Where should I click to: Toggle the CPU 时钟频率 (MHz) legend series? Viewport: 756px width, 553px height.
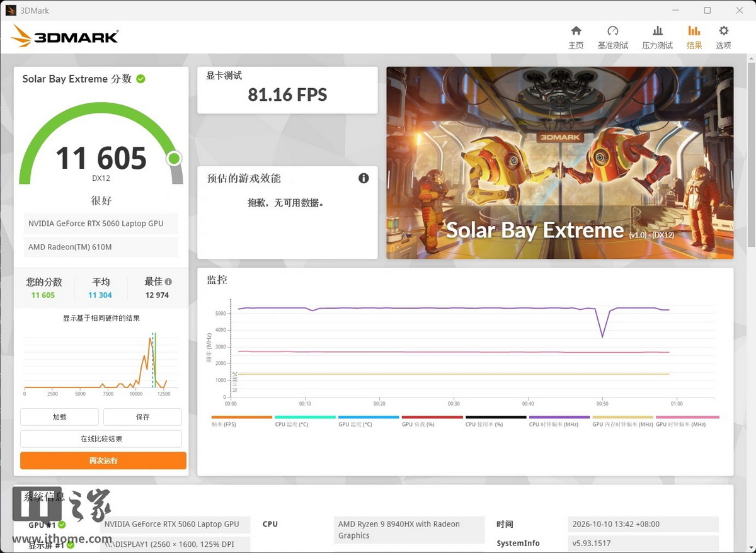point(559,421)
